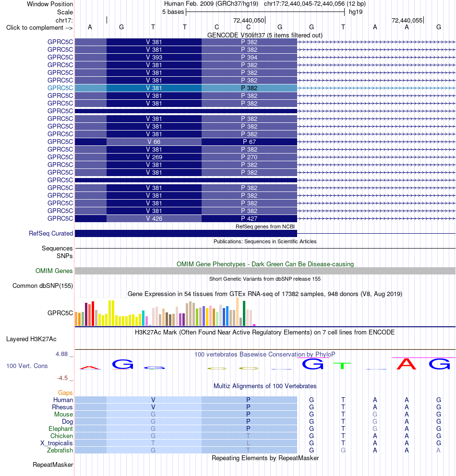Click codon V 426 transcript block
This screenshot has height=476, width=456.
tap(154, 219)
